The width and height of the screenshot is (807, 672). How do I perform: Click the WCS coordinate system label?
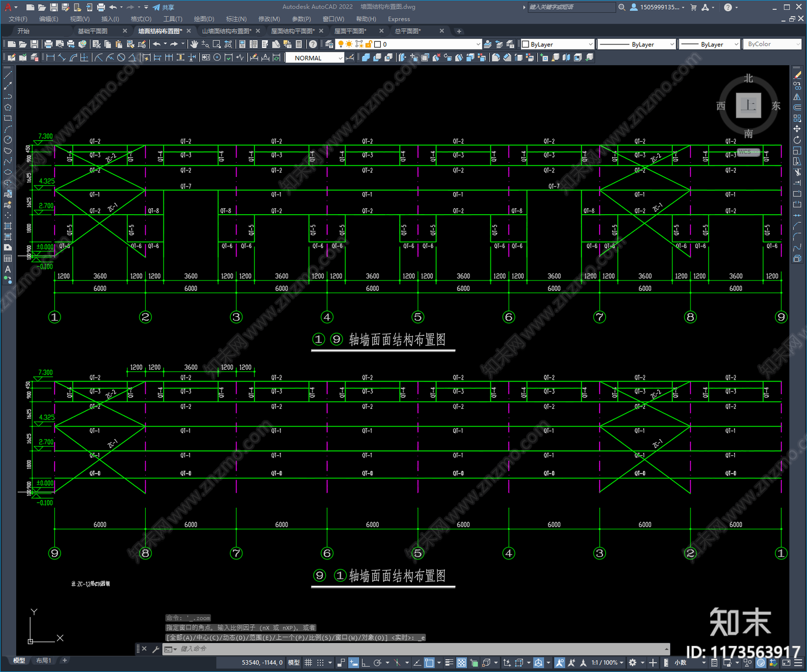[748, 152]
